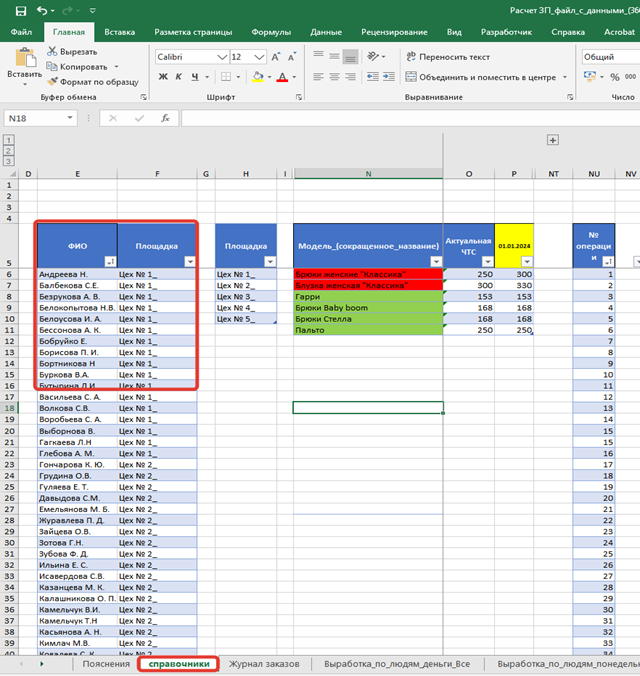Open the Calibri font name dropdown
The image size is (640, 676).
[222, 57]
